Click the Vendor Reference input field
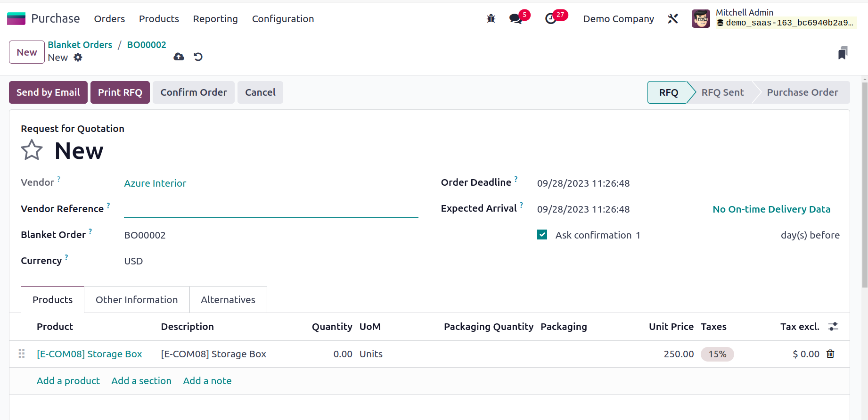The height and width of the screenshot is (420, 868). click(271, 209)
